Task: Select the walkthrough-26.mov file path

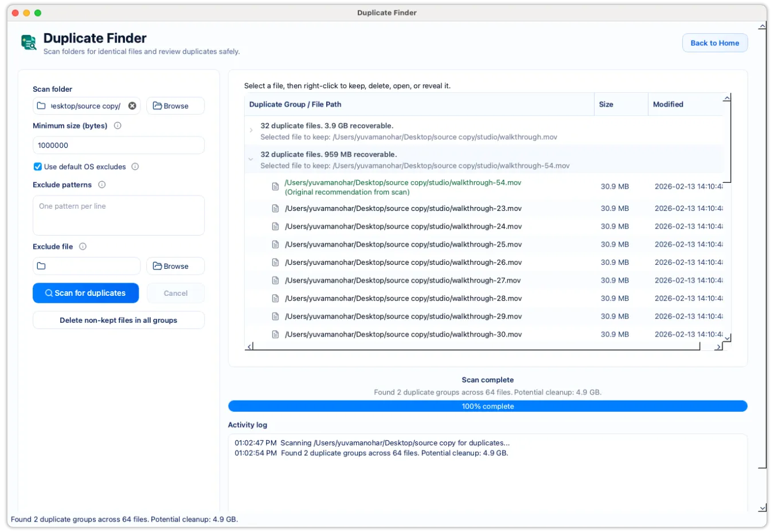Action: [403, 263]
